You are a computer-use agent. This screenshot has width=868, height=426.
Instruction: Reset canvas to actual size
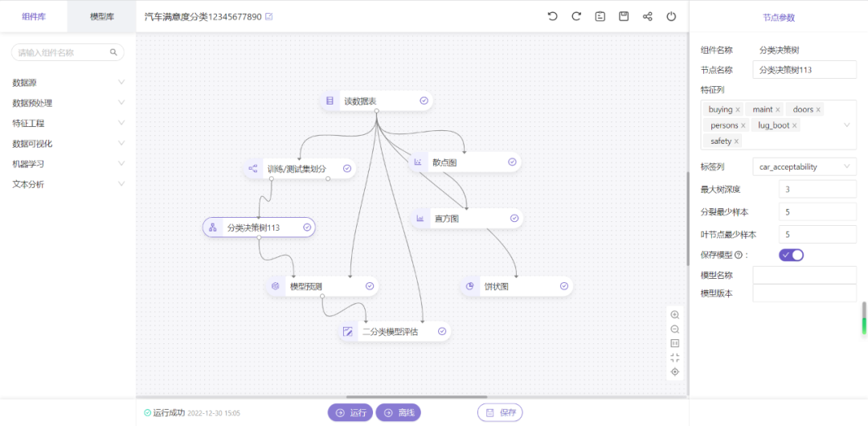(x=675, y=343)
